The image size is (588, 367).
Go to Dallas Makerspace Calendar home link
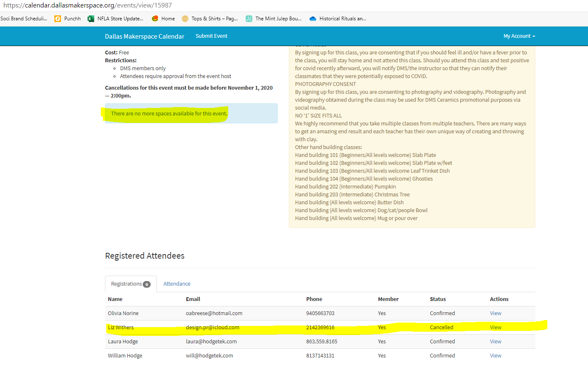pyautogui.click(x=144, y=37)
